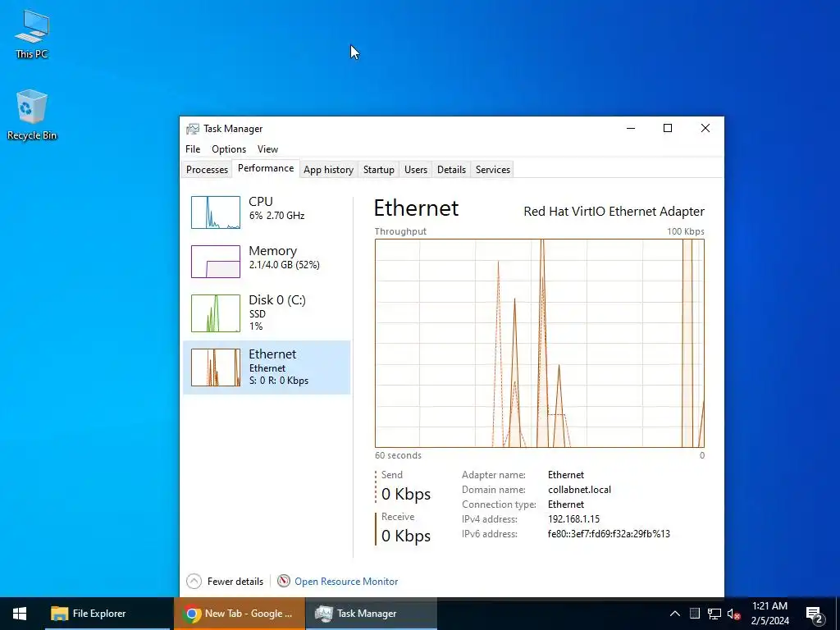Switch to the Google Chrome New Tab window
This screenshot has height=630, width=840.
coord(240,614)
